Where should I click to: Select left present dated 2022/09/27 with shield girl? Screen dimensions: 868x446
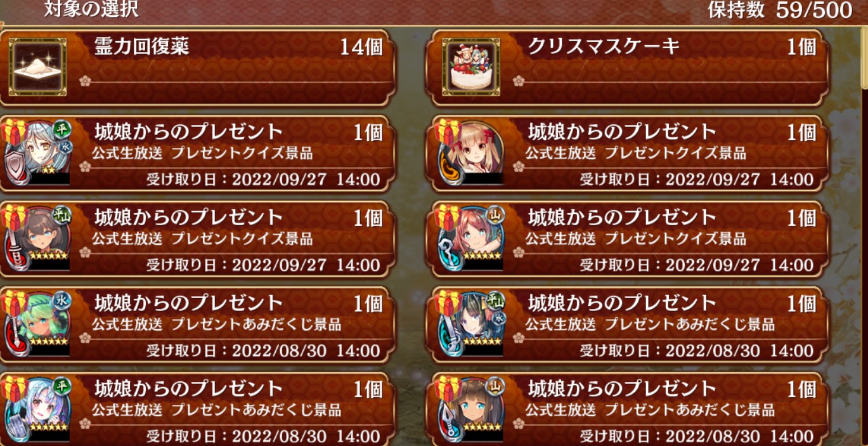click(198, 153)
